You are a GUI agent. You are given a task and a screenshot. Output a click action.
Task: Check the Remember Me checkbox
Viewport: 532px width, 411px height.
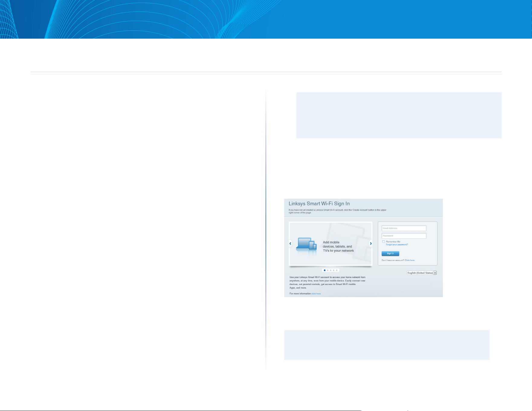383,242
